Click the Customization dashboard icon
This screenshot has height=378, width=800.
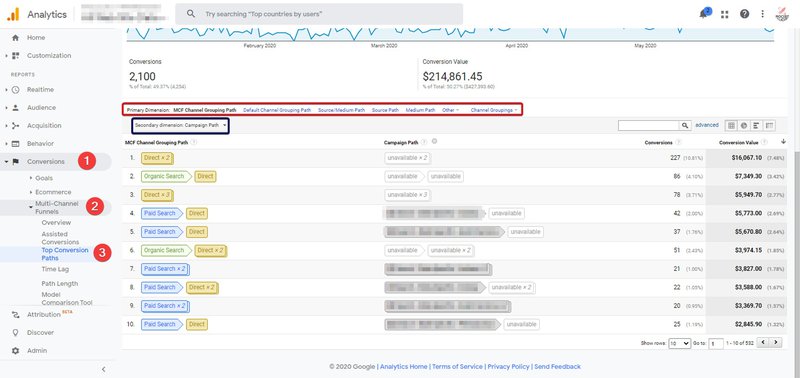[15, 56]
